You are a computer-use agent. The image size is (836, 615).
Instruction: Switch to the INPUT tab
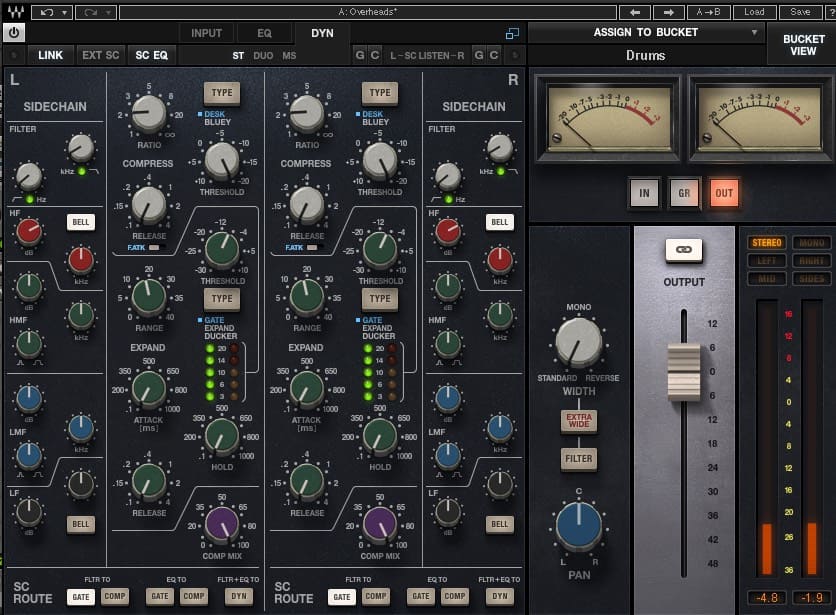(x=205, y=32)
